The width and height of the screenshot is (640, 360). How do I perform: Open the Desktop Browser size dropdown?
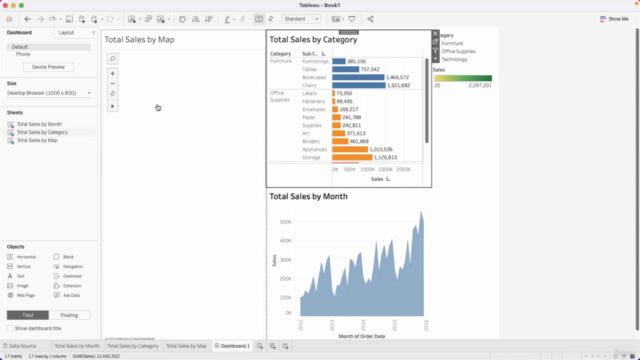[x=49, y=93]
